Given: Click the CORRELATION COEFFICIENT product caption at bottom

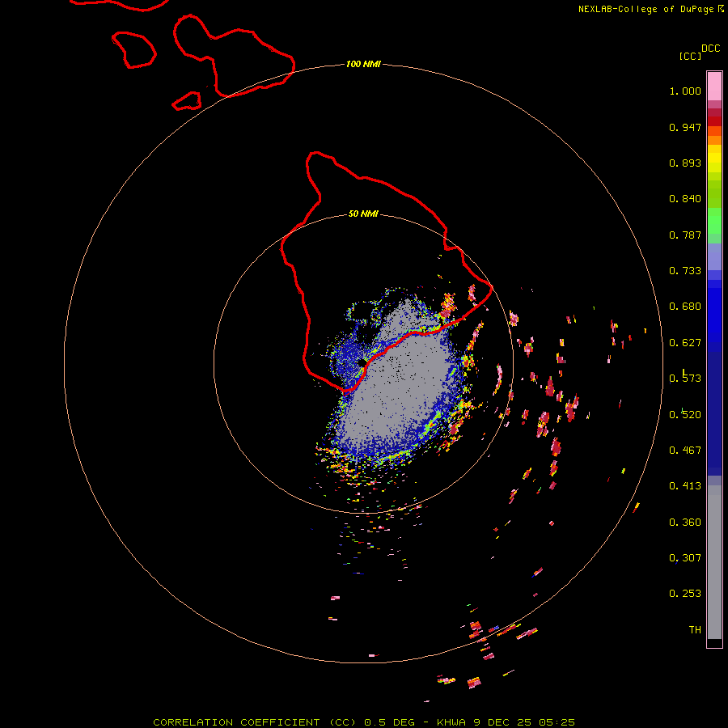Looking at the screenshot, I should pyautogui.click(x=364, y=722).
